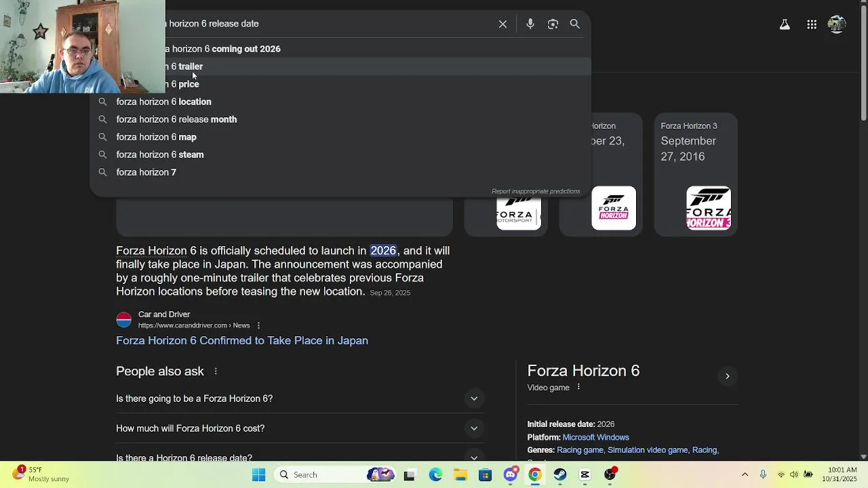The width and height of the screenshot is (868, 488).
Task: Open battery status tray icon
Action: click(808, 474)
